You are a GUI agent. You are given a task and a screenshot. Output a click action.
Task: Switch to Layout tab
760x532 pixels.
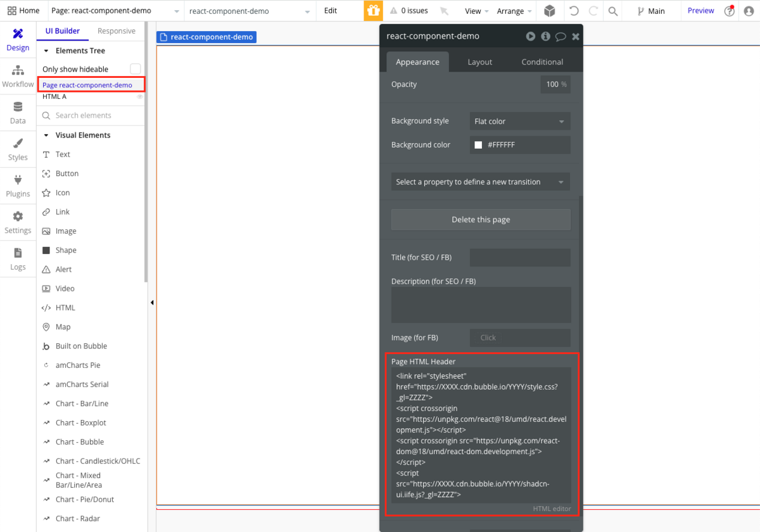point(480,61)
